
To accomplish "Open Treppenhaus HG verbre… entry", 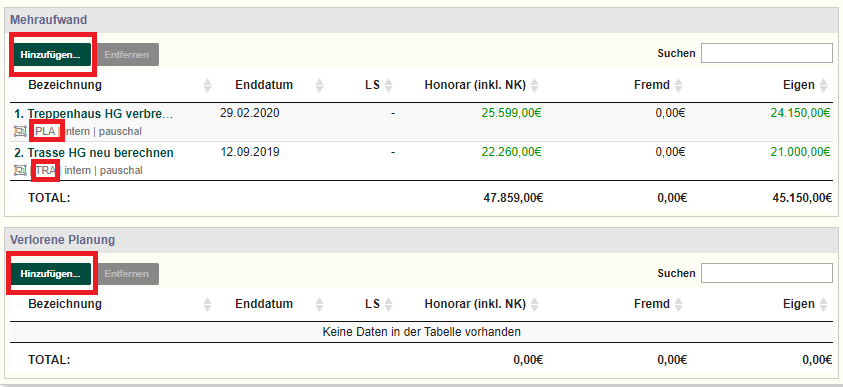I will click(94, 114).
